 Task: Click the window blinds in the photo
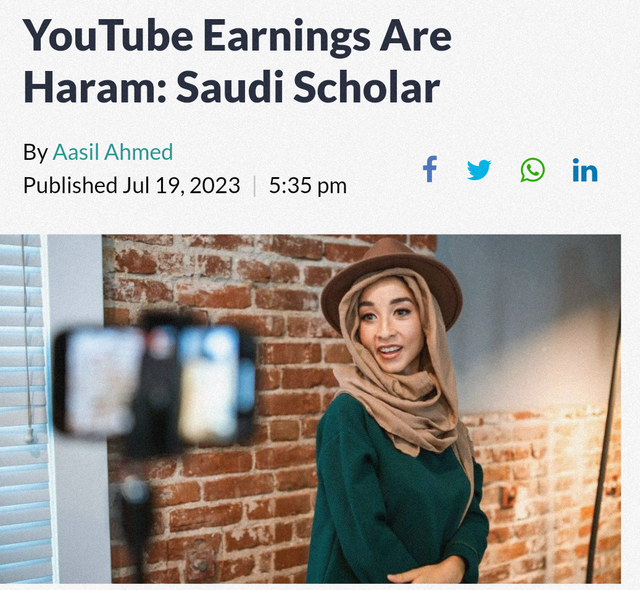pos(22,408)
